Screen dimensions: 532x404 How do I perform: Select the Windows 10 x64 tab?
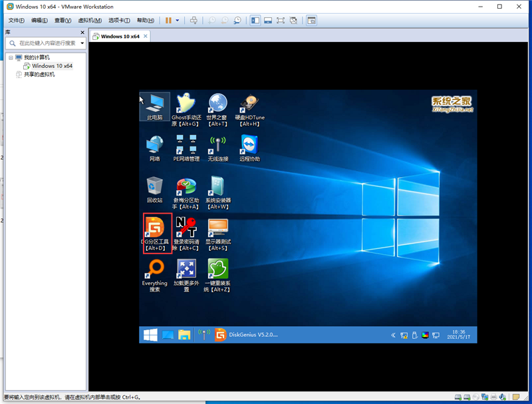[120, 36]
